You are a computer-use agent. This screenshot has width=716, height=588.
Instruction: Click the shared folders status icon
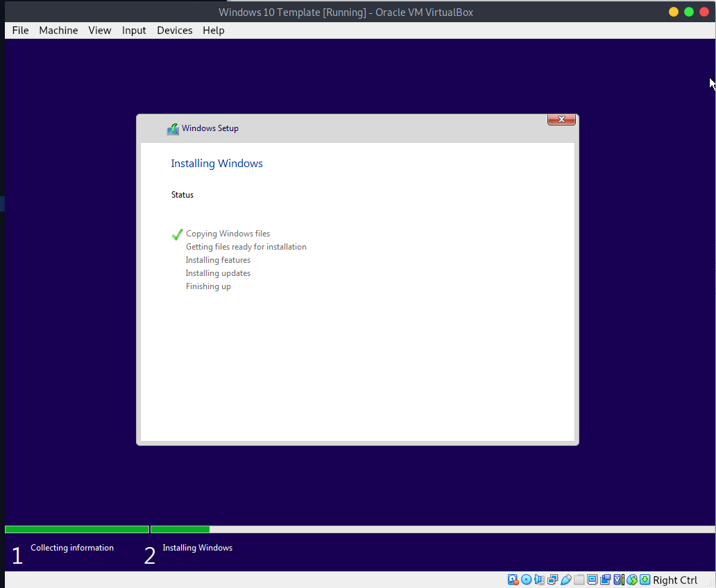coord(579,580)
